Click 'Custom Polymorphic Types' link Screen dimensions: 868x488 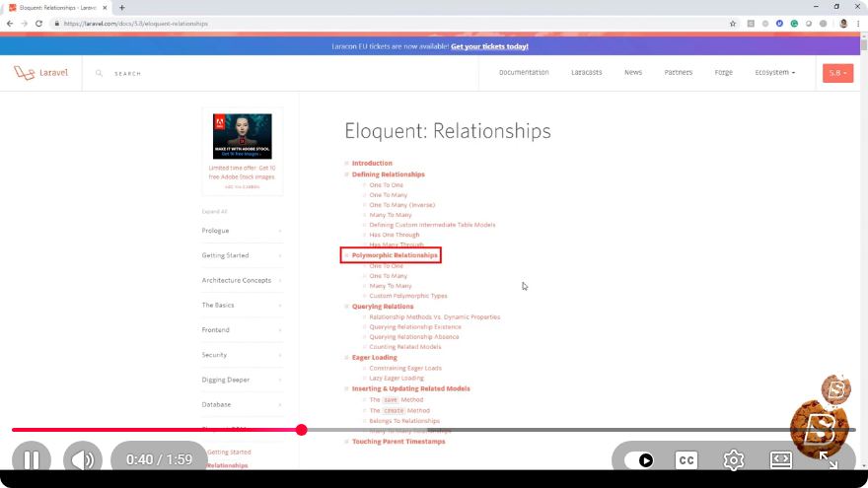point(408,296)
